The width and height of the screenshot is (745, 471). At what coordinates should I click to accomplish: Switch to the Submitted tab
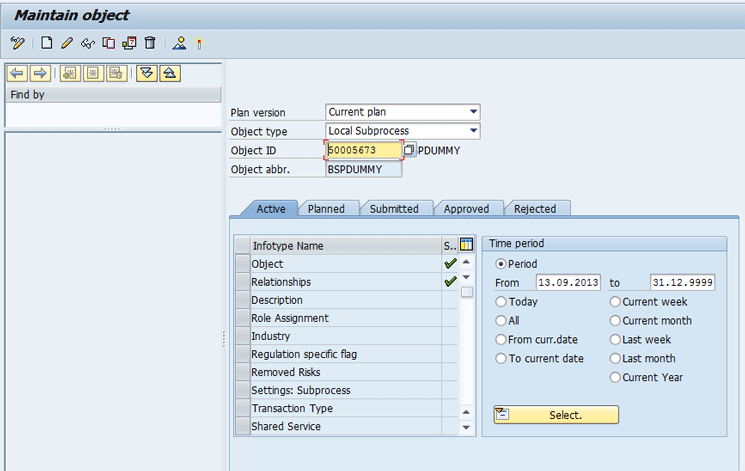(394, 209)
